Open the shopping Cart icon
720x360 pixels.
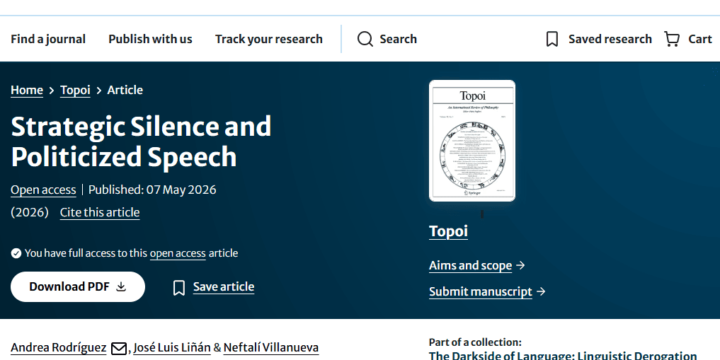click(672, 39)
